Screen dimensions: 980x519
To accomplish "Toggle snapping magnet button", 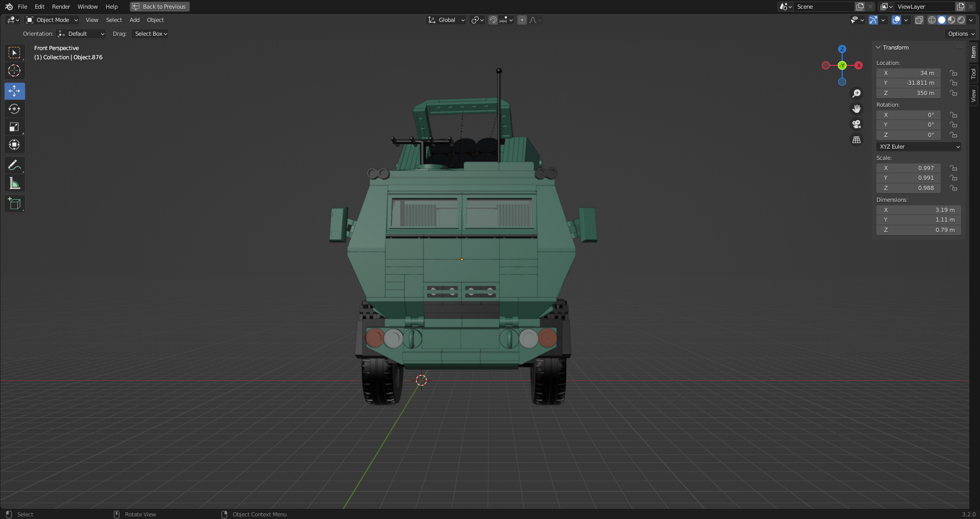I will click(493, 20).
